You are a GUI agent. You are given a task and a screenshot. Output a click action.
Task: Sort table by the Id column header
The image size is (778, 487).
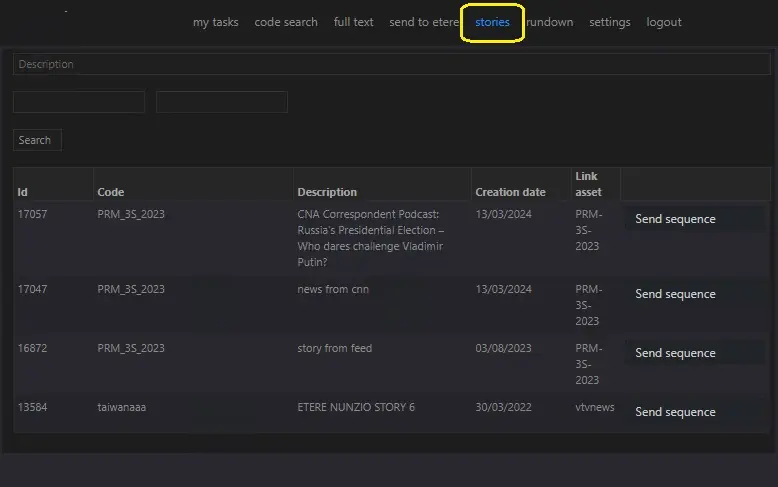pos(23,192)
